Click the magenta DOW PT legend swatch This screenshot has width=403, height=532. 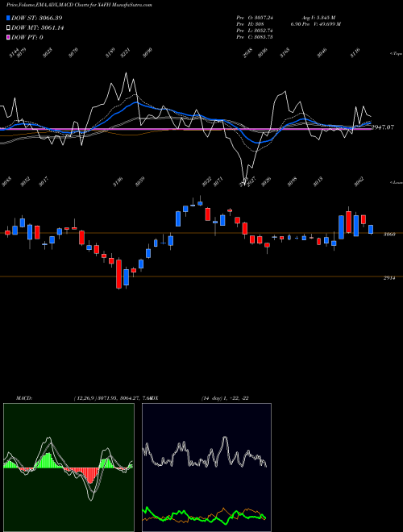(8, 37)
